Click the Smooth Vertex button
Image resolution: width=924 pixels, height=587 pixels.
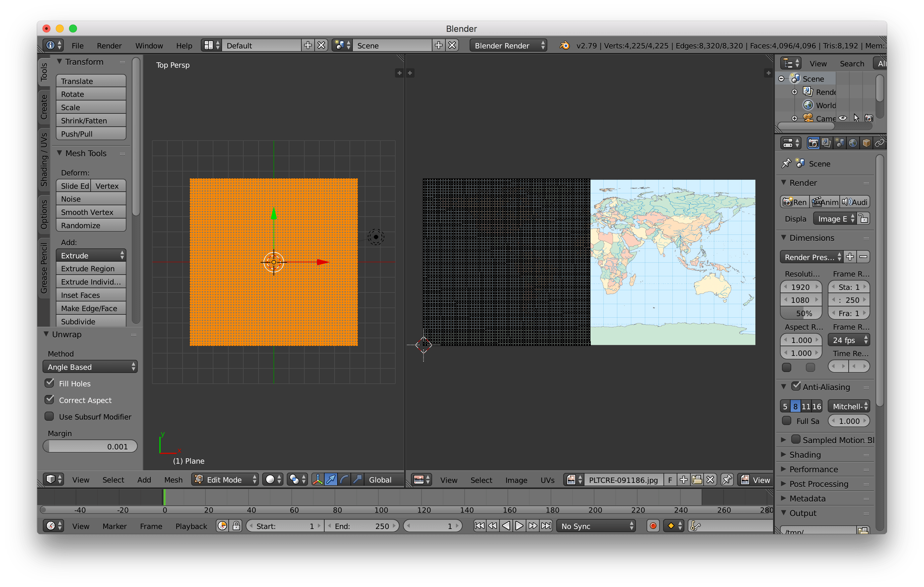(x=91, y=212)
